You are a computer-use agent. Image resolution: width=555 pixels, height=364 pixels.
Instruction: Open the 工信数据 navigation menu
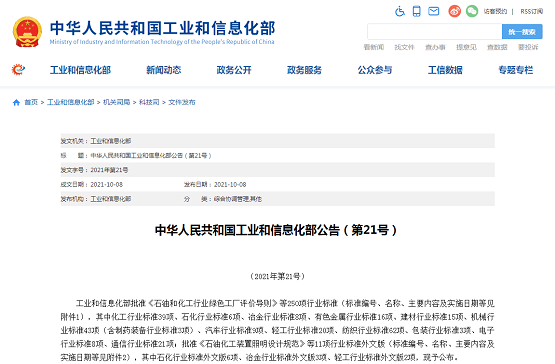pyautogui.click(x=445, y=70)
